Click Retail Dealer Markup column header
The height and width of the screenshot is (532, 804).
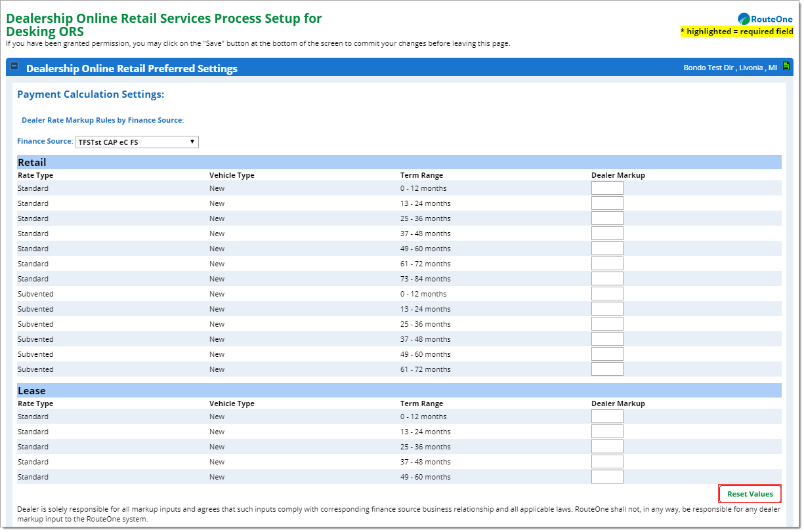coord(618,175)
